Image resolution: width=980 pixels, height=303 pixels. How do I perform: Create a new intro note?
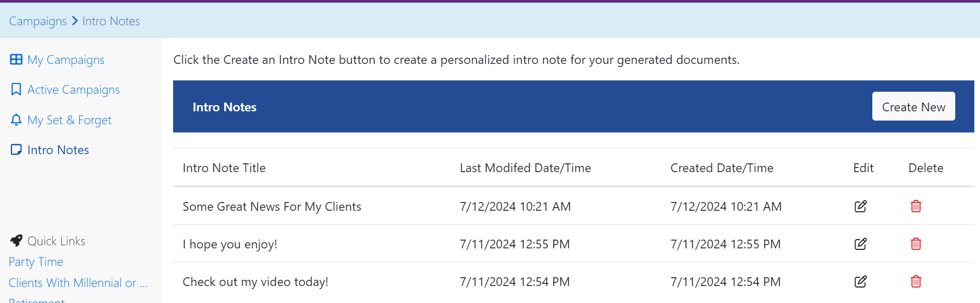click(x=914, y=107)
